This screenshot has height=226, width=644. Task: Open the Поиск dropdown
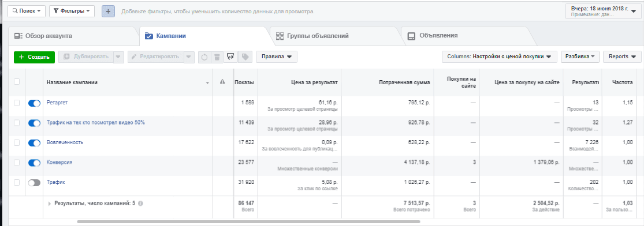pos(27,11)
